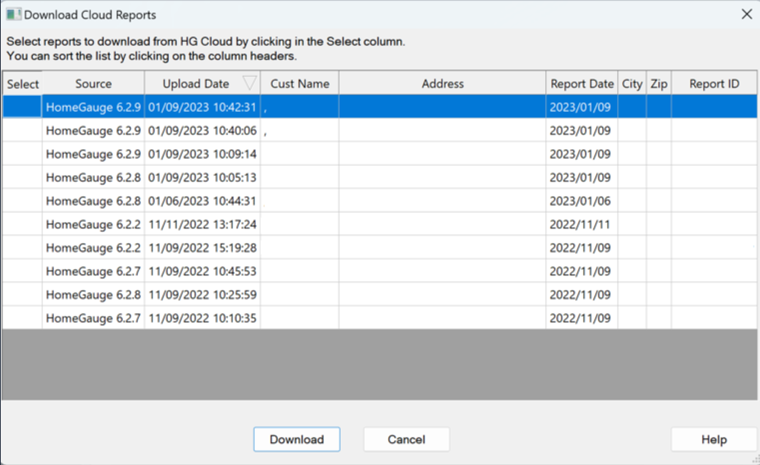Check Select cell for 01/06/2023 10:44:31 report
The width and height of the screenshot is (760, 465).
tap(22, 201)
